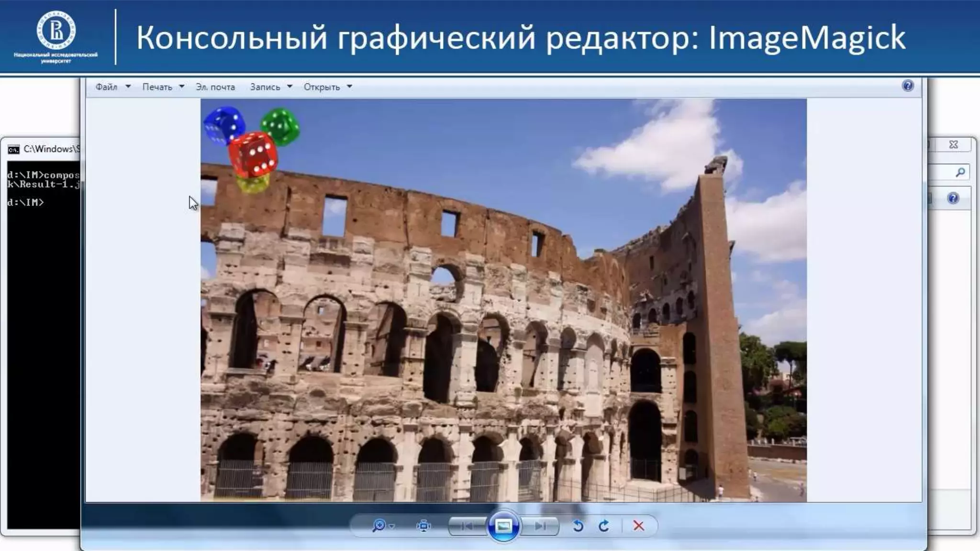This screenshot has width=980, height=551.
Task: Click the actual size fit button
Action: (x=423, y=526)
